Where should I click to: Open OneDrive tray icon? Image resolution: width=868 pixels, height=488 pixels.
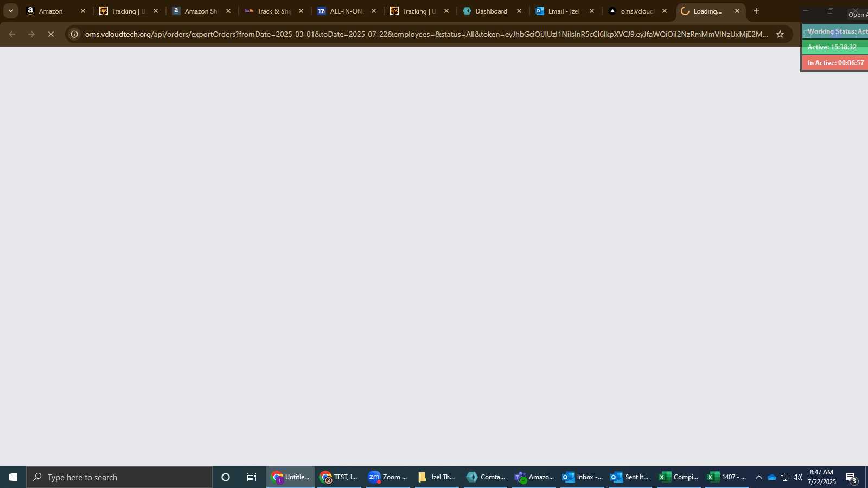pyautogui.click(x=772, y=477)
